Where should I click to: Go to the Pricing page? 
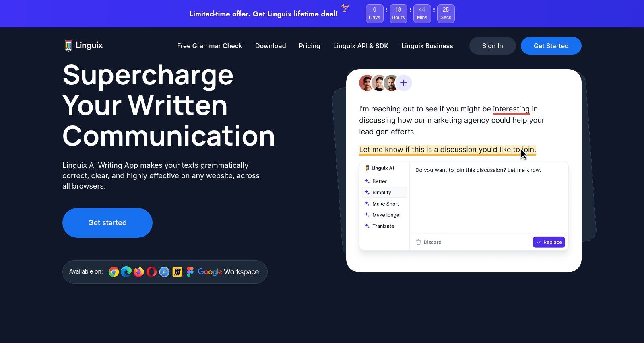(310, 46)
